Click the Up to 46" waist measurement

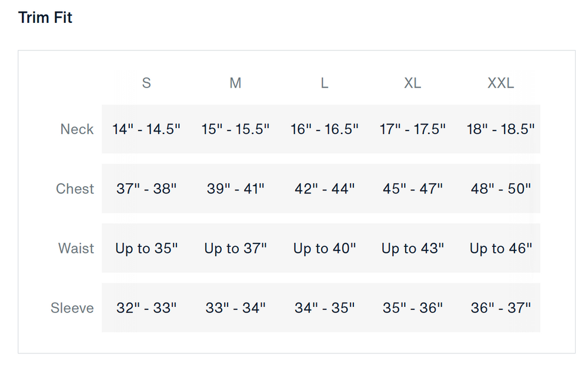point(501,249)
